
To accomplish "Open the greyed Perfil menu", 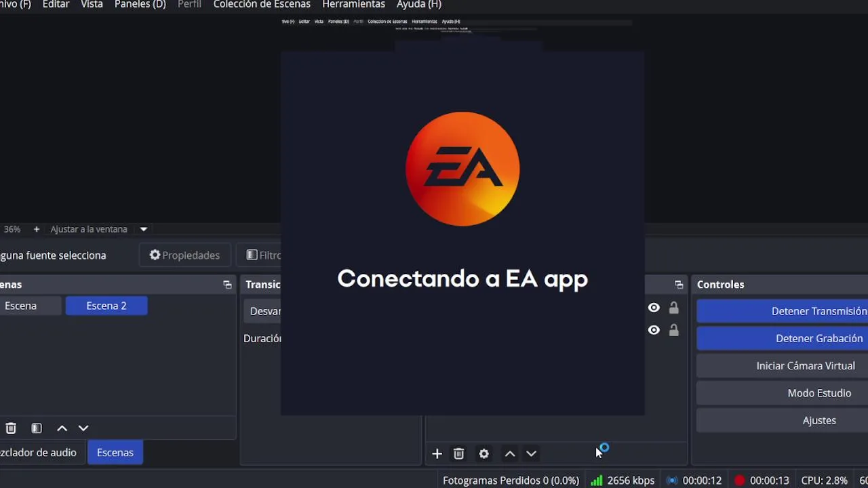I will 189,5.
